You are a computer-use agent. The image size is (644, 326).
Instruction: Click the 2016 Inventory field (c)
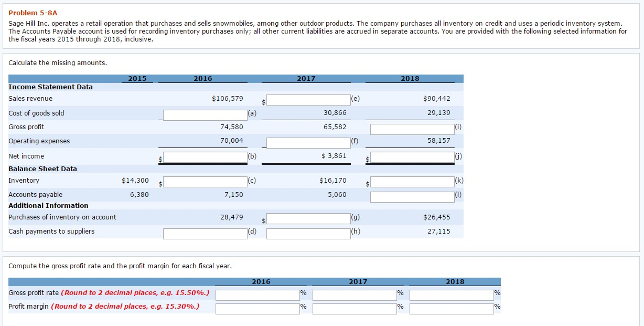(x=205, y=182)
